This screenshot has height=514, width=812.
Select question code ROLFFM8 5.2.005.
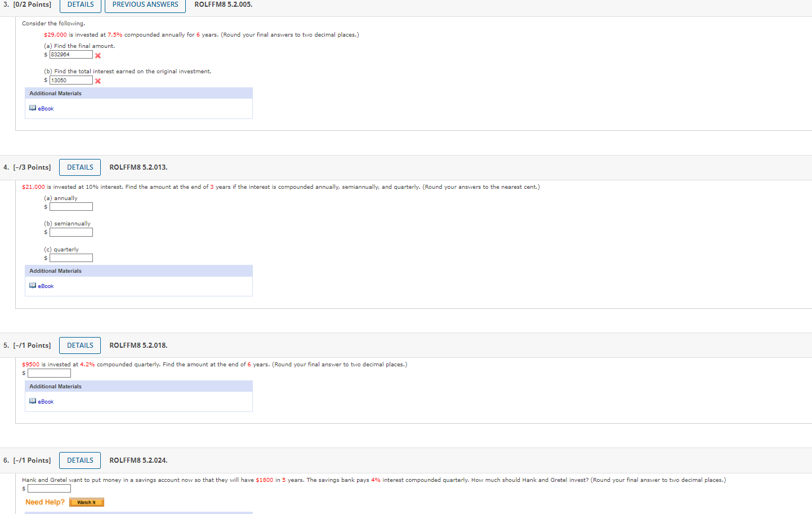[224, 5]
